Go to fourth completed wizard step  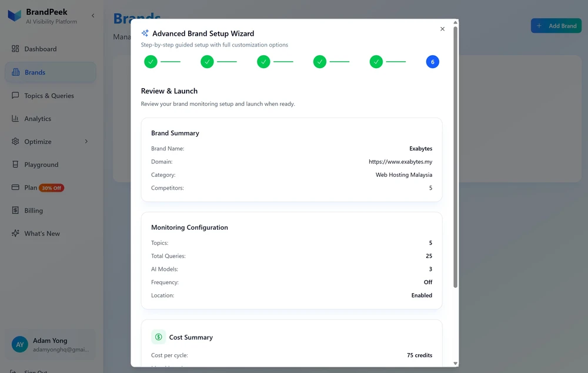tap(320, 62)
